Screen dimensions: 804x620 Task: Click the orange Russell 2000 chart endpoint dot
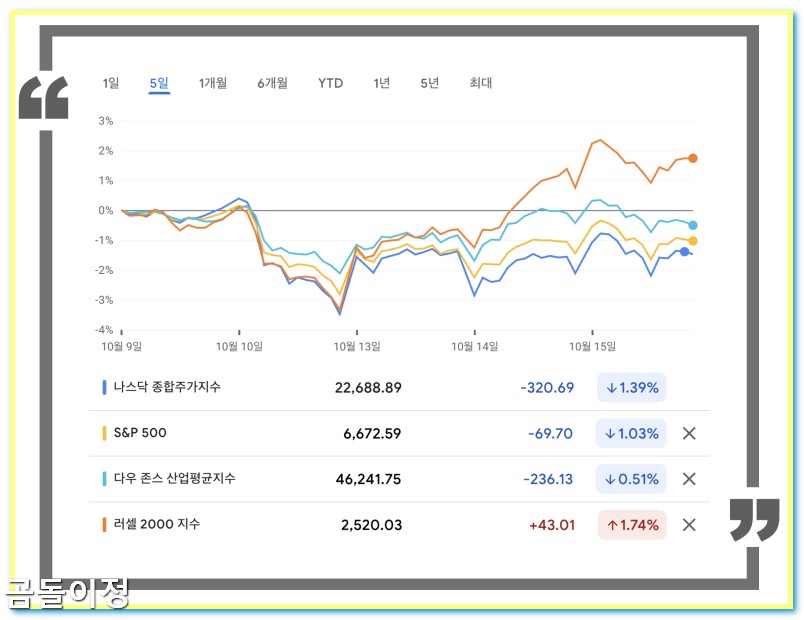693,158
